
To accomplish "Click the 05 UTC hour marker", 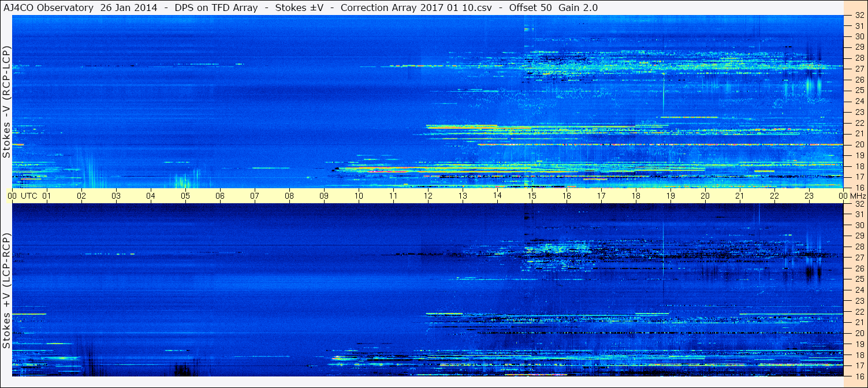I will tap(185, 196).
